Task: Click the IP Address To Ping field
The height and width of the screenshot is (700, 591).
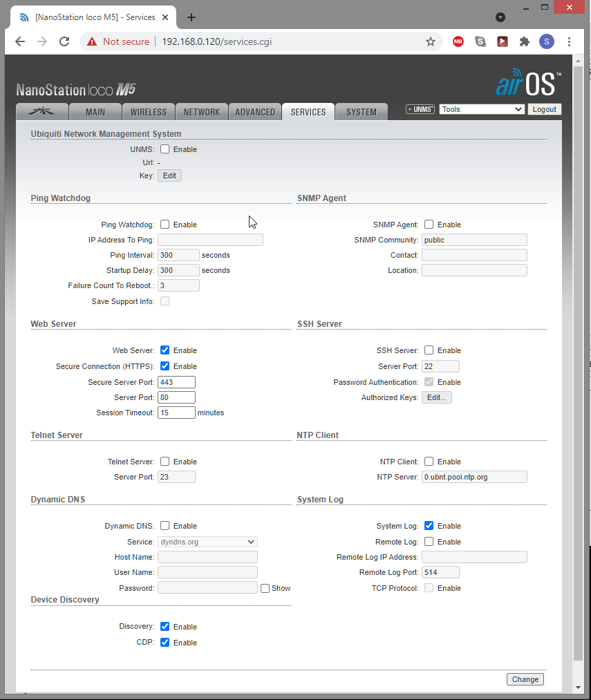Action: click(210, 240)
